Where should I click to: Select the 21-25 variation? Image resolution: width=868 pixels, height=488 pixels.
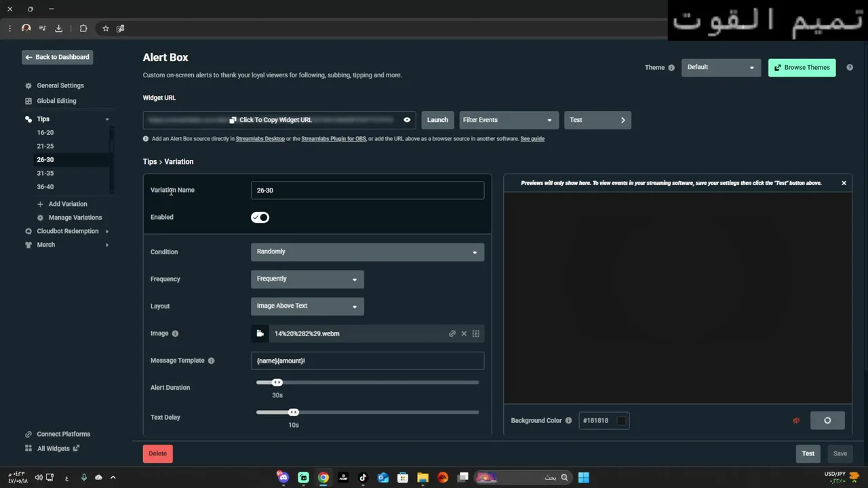[45, 146]
